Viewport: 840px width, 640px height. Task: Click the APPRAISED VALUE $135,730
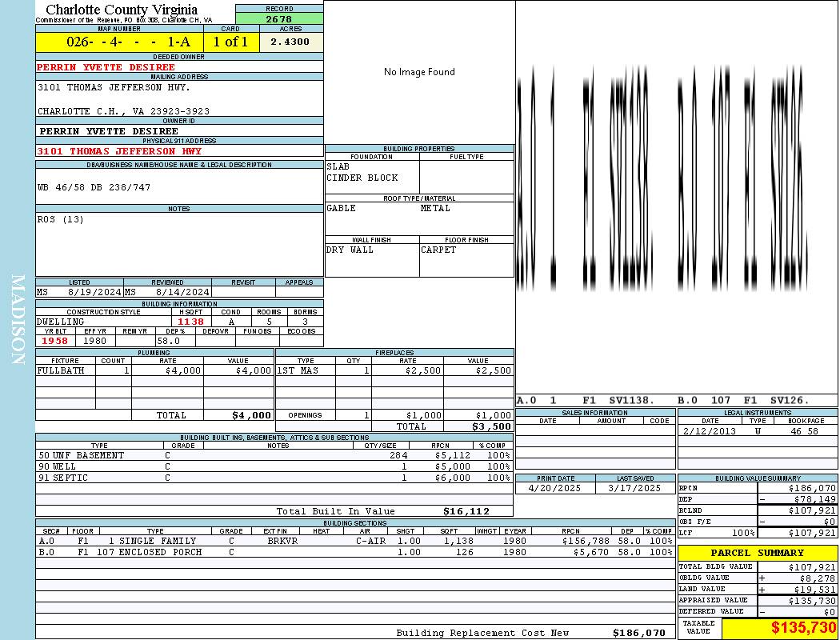(812, 601)
